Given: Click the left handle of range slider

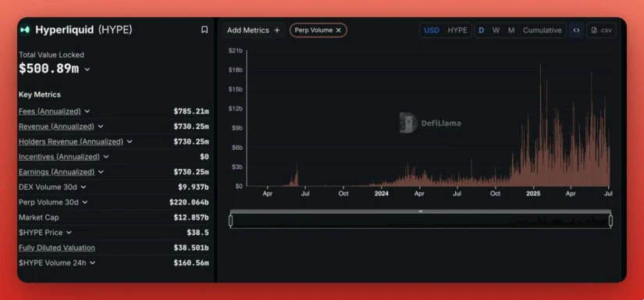Looking at the screenshot, I should click(230, 220).
